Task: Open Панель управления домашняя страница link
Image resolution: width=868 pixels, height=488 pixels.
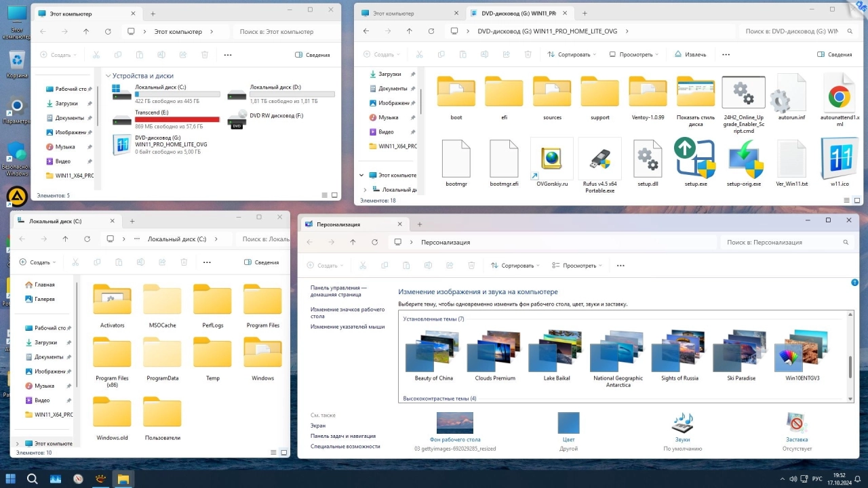Action: click(338, 291)
